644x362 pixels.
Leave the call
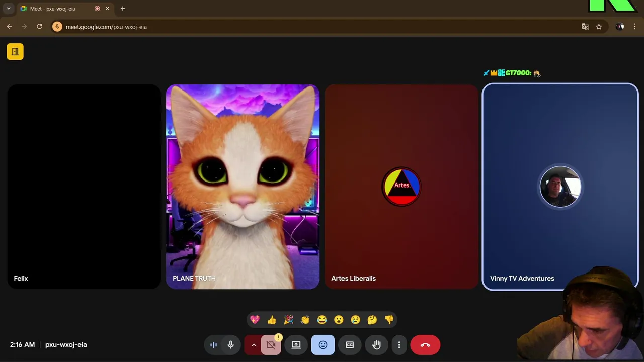(425, 345)
